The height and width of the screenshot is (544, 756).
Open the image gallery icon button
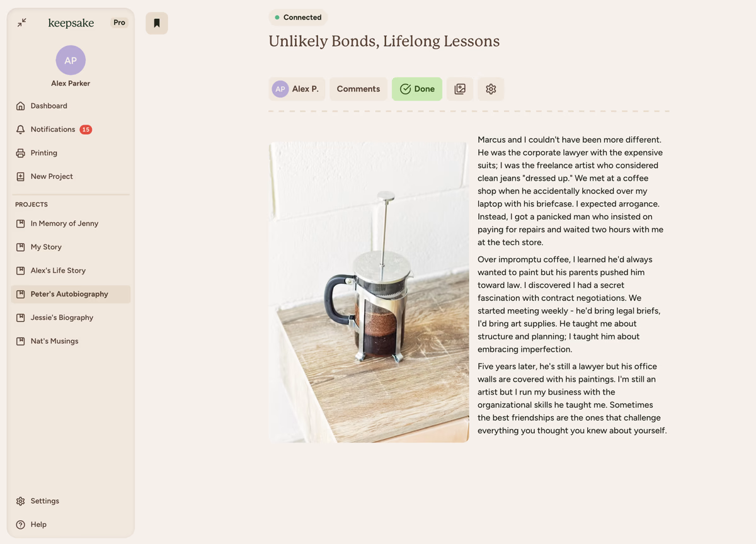[x=460, y=89]
